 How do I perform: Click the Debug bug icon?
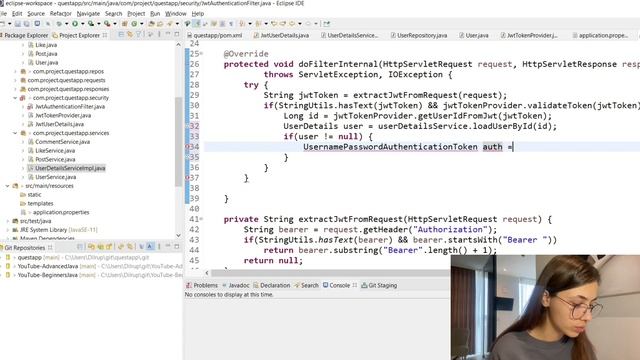click(59, 24)
